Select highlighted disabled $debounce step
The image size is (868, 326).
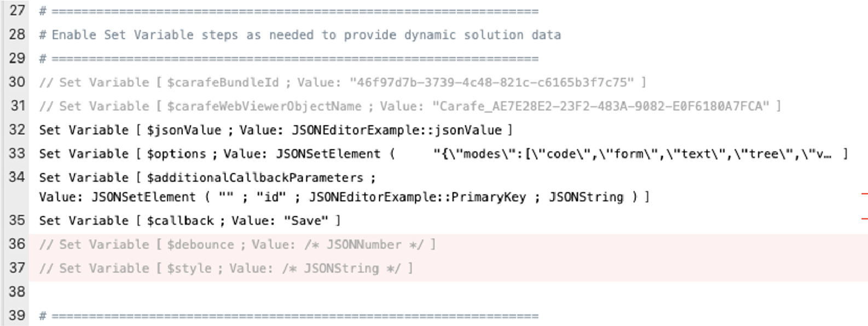click(238, 244)
